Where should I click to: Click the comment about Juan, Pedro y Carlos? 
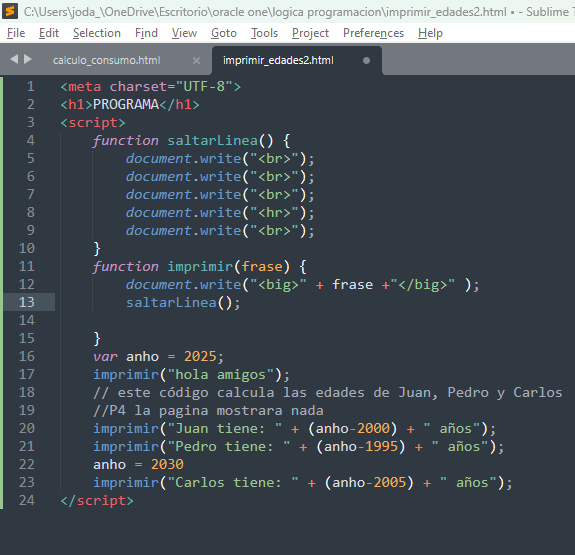coord(327,392)
